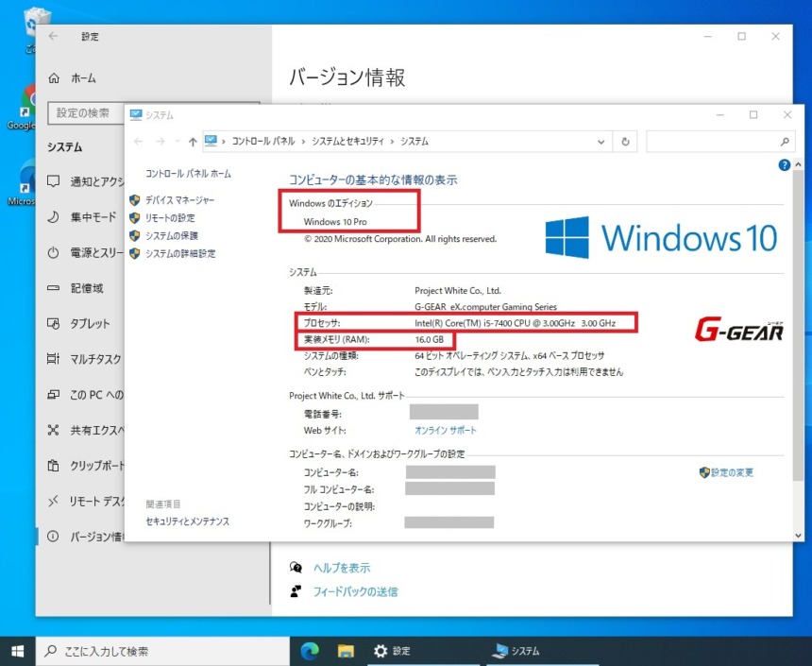Click the System window title bar icon
Screen dimensions: 812x666
(136, 114)
